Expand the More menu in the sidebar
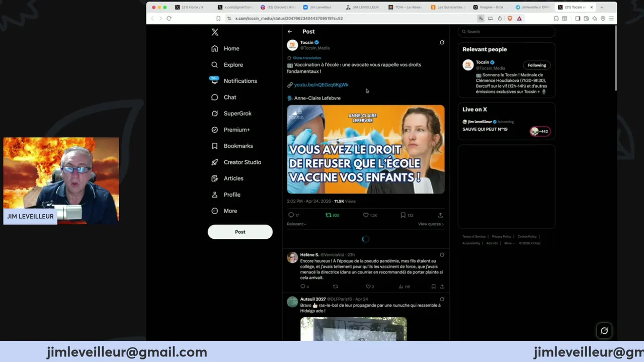Viewport: 644px width, 362px height. tap(224, 211)
